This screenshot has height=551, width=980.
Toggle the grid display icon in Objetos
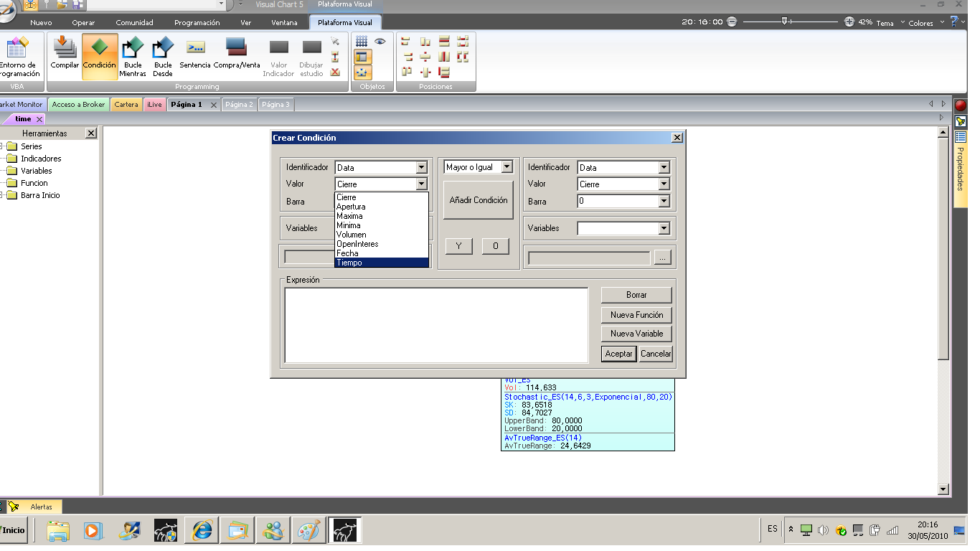point(362,42)
